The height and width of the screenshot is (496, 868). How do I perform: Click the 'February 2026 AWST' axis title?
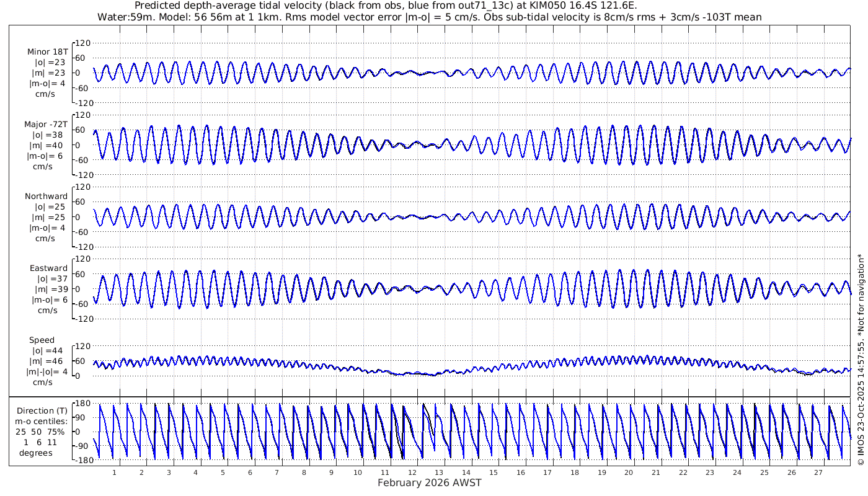[430, 482]
